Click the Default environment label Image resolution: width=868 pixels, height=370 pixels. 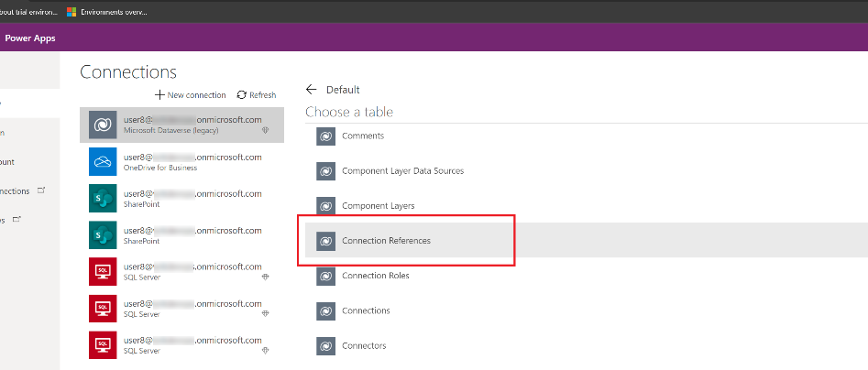[x=343, y=90]
